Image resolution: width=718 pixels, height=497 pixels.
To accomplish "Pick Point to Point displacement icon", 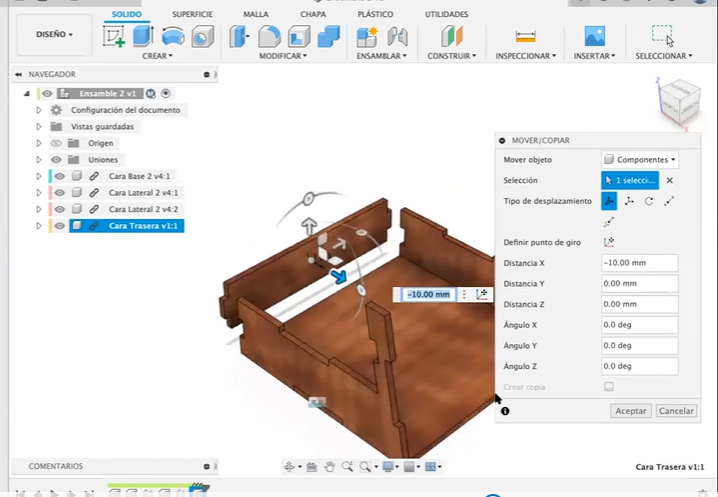I will [669, 201].
